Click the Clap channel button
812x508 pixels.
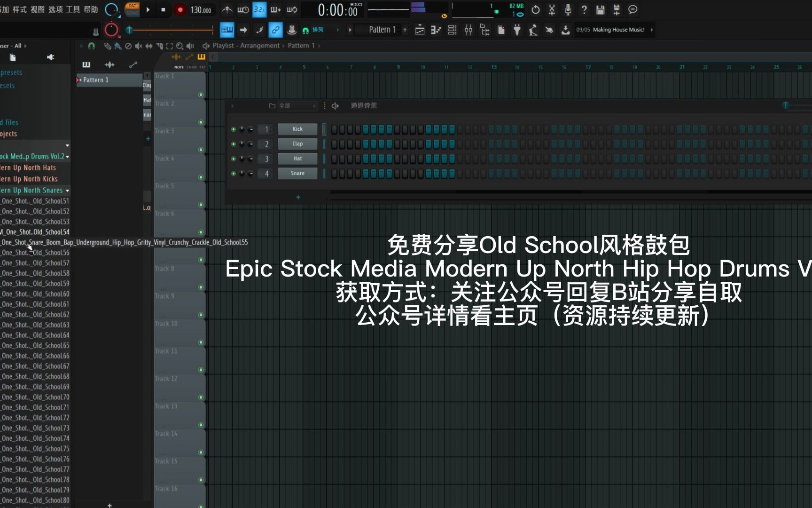coord(298,144)
